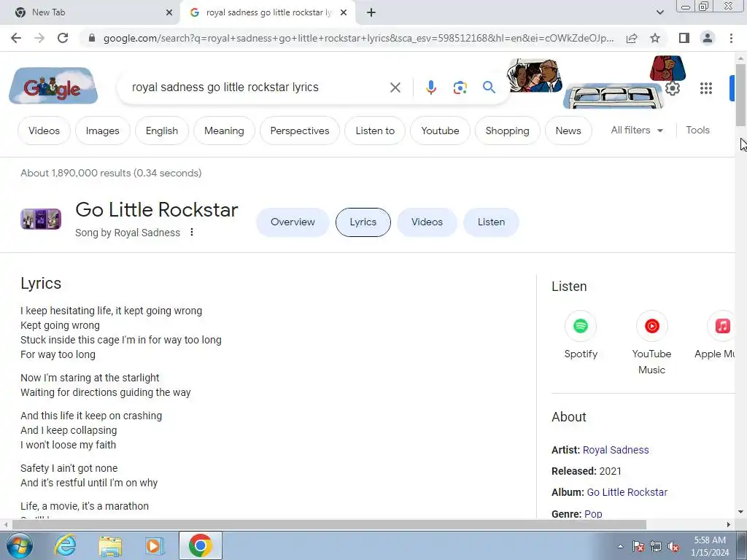Viewport: 747px width, 560px height.
Task: Click the network tray icon
Action: click(x=656, y=546)
